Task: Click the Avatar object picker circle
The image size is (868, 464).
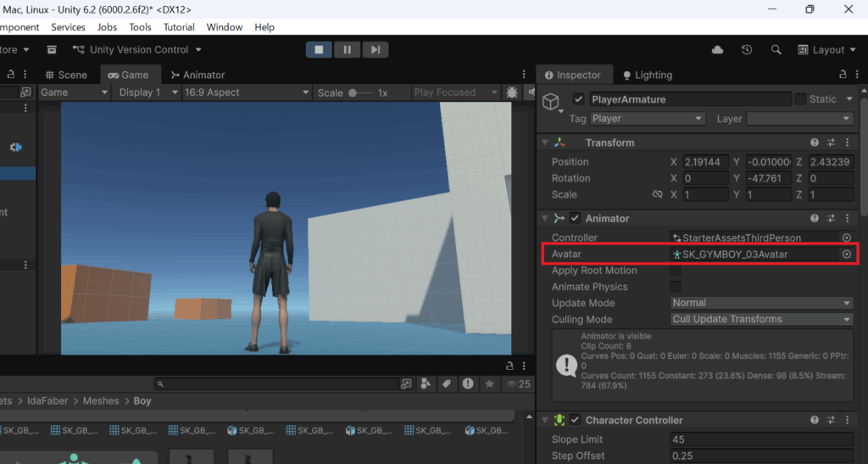Action: pyautogui.click(x=846, y=254)
